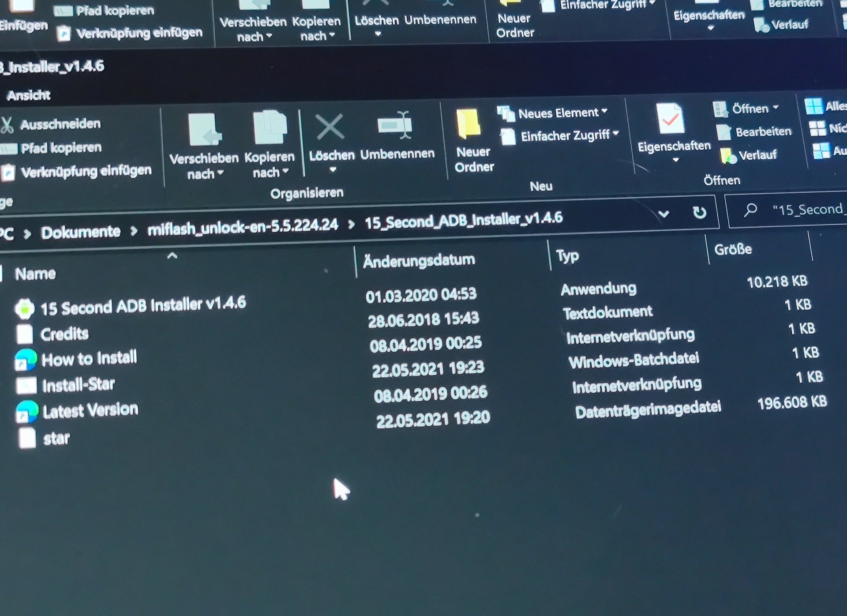Click the date 01.03.2020 04:53
This screenshot has width=847, height=616.
pyautogui.click(x=421, y=295)
